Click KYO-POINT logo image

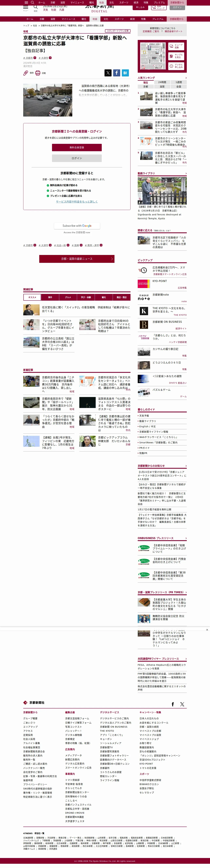[x=144, y=284]
